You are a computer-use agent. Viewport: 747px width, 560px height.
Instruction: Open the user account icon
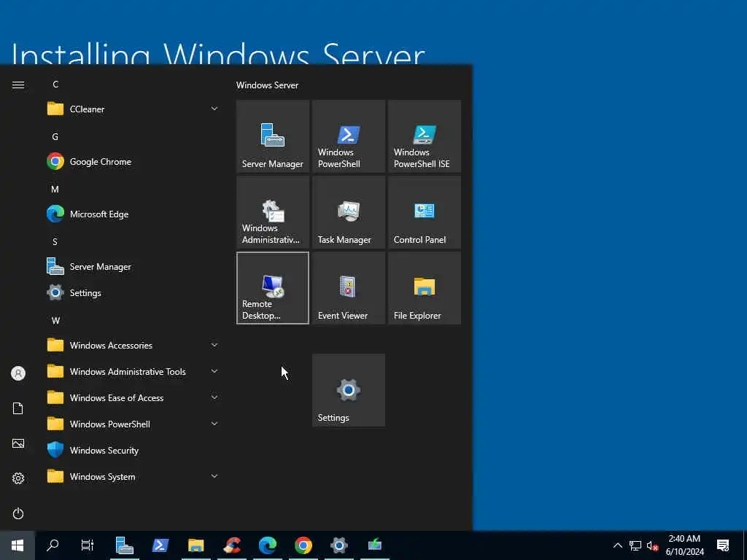coord(18,373)
